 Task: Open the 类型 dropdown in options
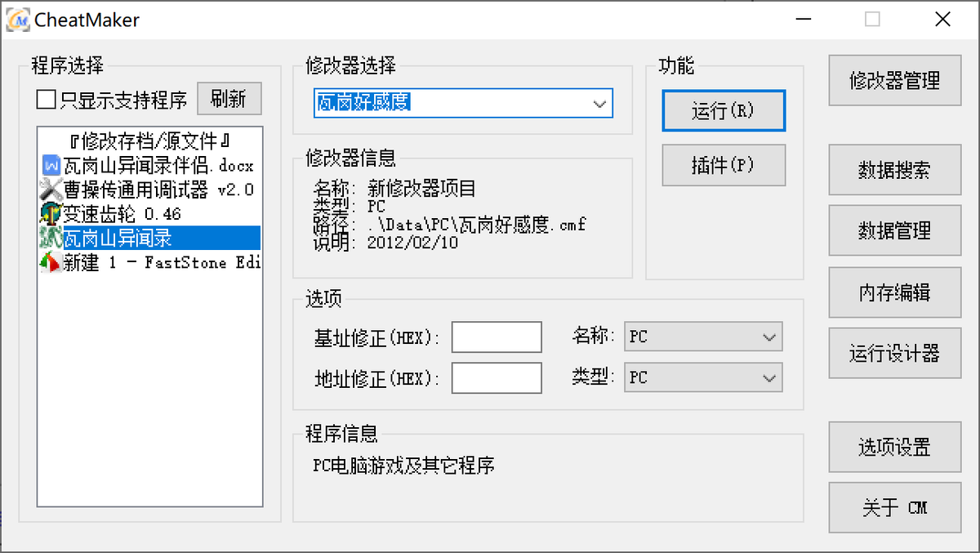(768, 377)
